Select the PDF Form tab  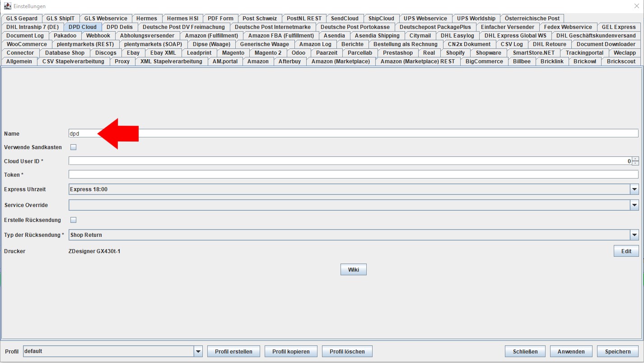pos(220,19)
